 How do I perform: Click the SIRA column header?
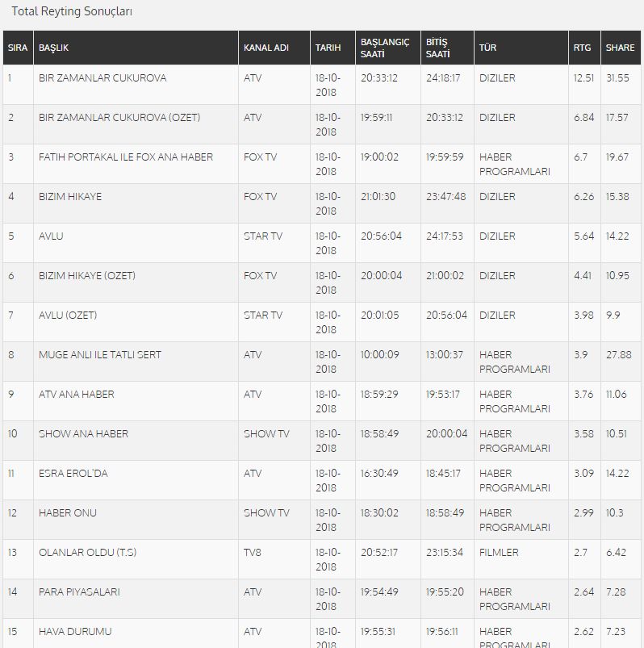tap(18, 48)
